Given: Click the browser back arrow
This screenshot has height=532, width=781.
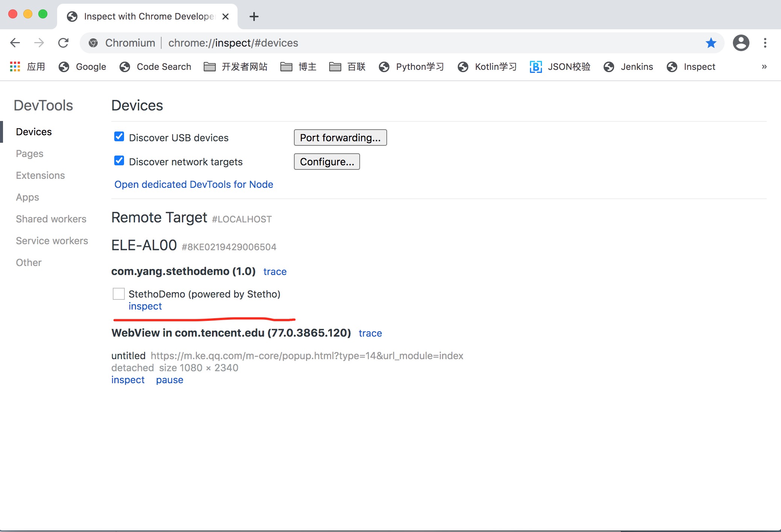Looking at the screenshot, I should click(x=15, y=43).
